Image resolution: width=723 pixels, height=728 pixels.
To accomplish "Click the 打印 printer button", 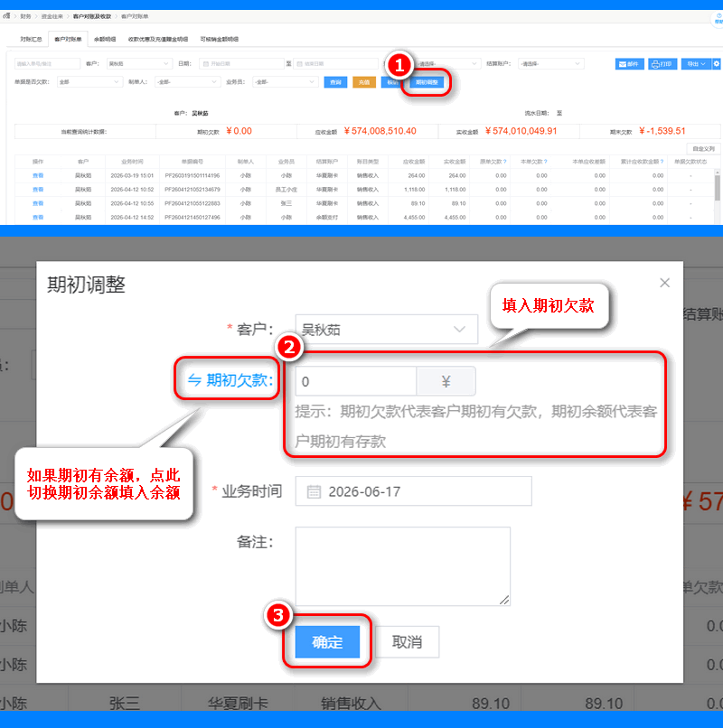I will (x=662, y=64).
